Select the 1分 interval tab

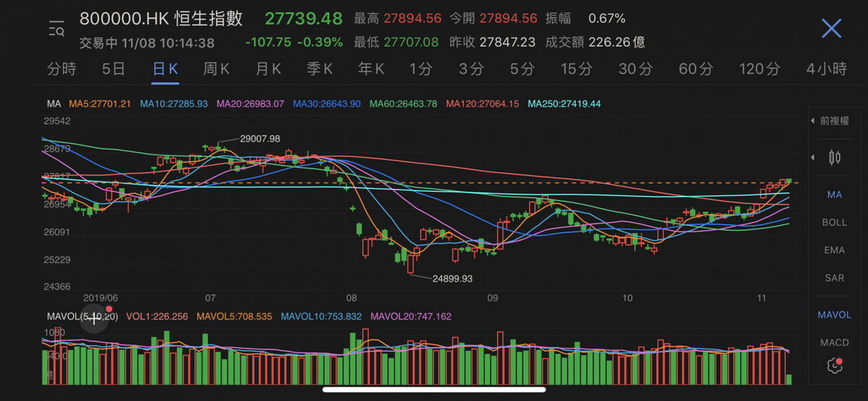coord(420,69)
